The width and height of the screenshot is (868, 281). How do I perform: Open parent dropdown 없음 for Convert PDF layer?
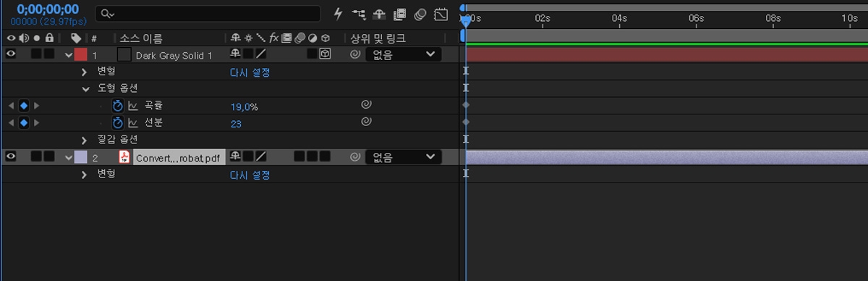pyautogui.click(x=403, y=156)
